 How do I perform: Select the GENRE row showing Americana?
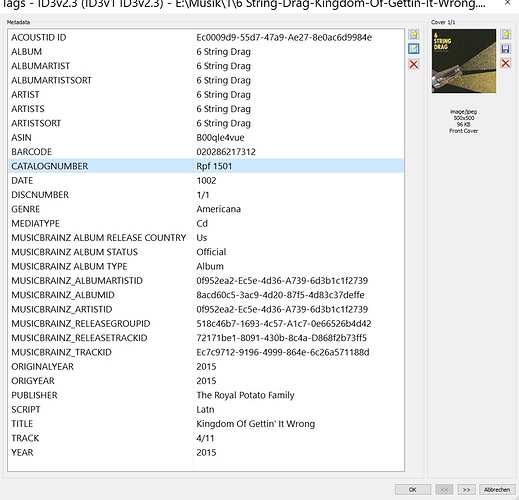coord(206,209)
